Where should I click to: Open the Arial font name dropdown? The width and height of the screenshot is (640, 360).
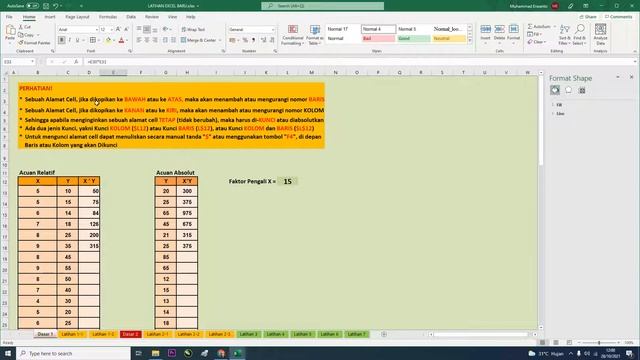(x=96, y=30)
